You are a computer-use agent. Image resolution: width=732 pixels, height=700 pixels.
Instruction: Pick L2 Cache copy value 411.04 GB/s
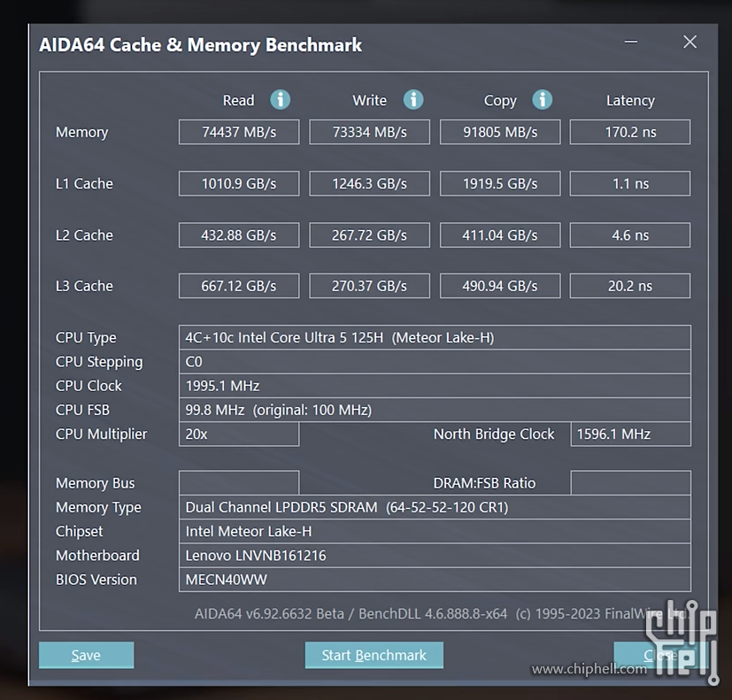point(500,235)
